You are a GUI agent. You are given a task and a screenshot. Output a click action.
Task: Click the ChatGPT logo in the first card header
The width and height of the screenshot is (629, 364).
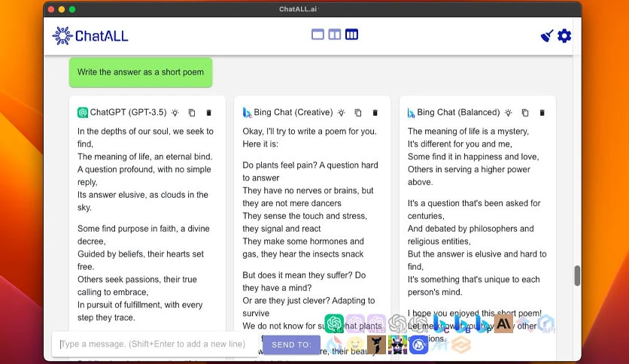[x=83, y=113]
